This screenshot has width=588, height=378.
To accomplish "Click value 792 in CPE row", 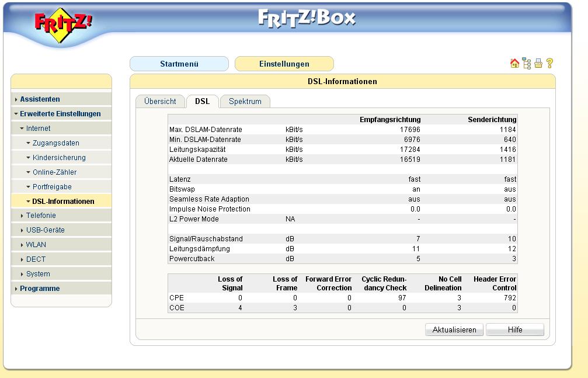I will [x=510, y=298].
